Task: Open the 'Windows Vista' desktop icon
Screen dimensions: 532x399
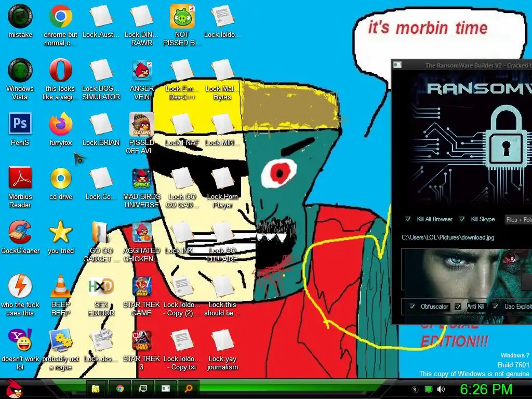Action: tap(20, 70)
